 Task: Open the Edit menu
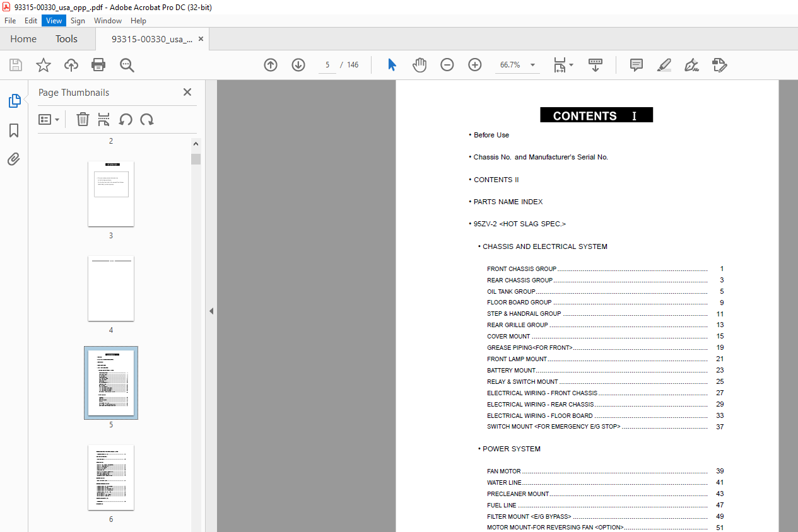[31, 21]
